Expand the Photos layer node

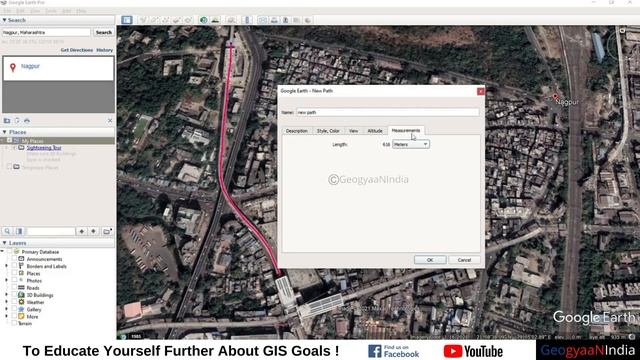6,280
